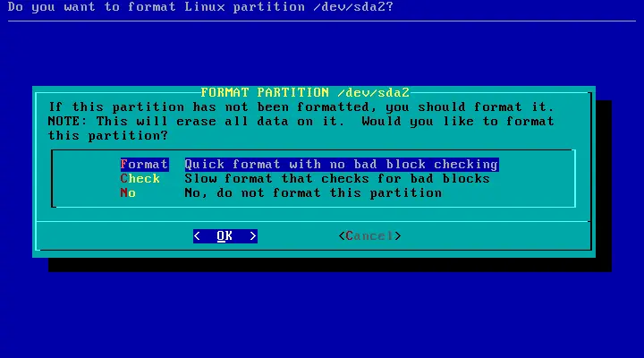644x358 pixels.
Task: Click the Cancel button
Action: (x=369, y=236)
